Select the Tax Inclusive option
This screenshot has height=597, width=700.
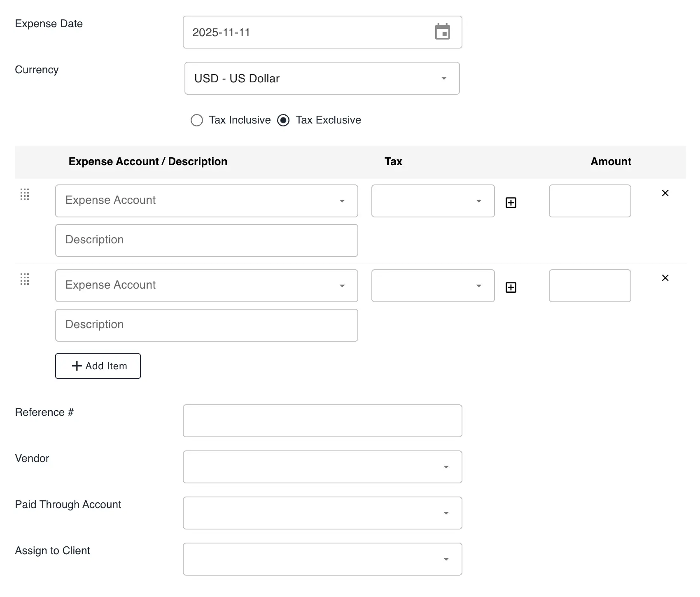[197, 120]
